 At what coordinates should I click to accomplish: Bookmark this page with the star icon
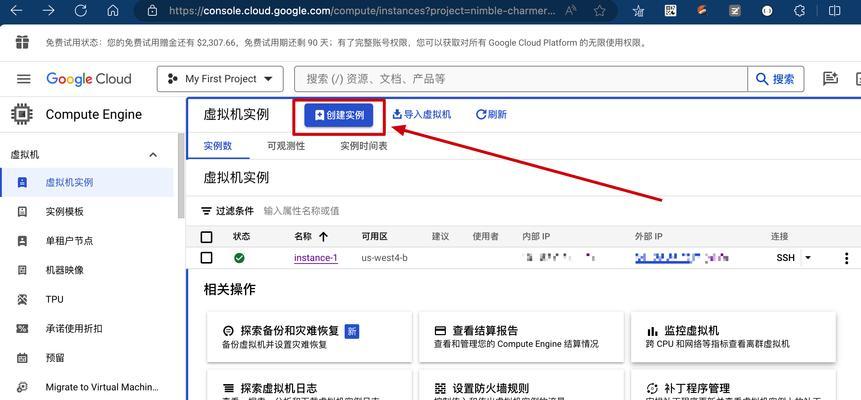click(600, 10)
